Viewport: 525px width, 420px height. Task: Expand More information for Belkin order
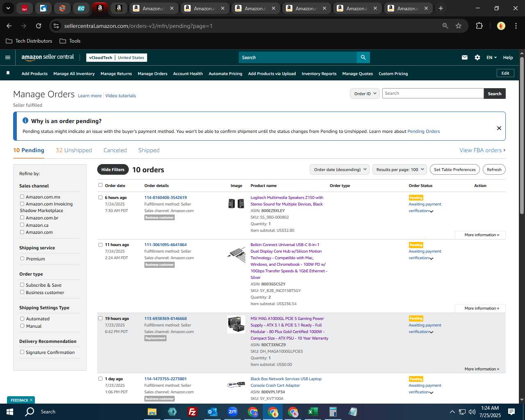point(482,308)
